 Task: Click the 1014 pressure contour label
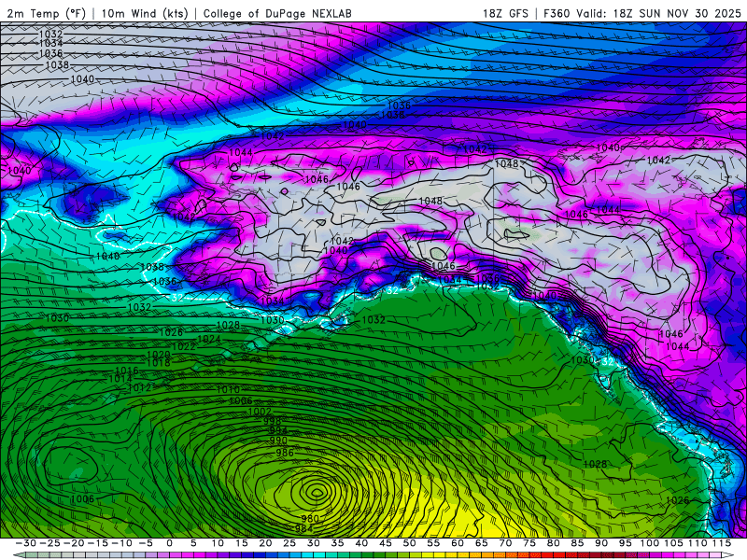(120, 379)
